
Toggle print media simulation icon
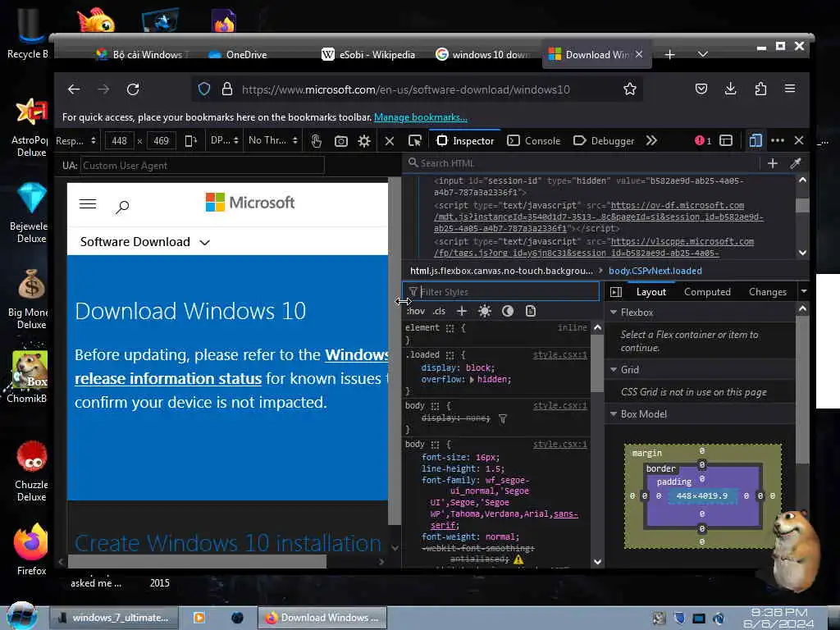pyautogui.click(x=531, y=311)
